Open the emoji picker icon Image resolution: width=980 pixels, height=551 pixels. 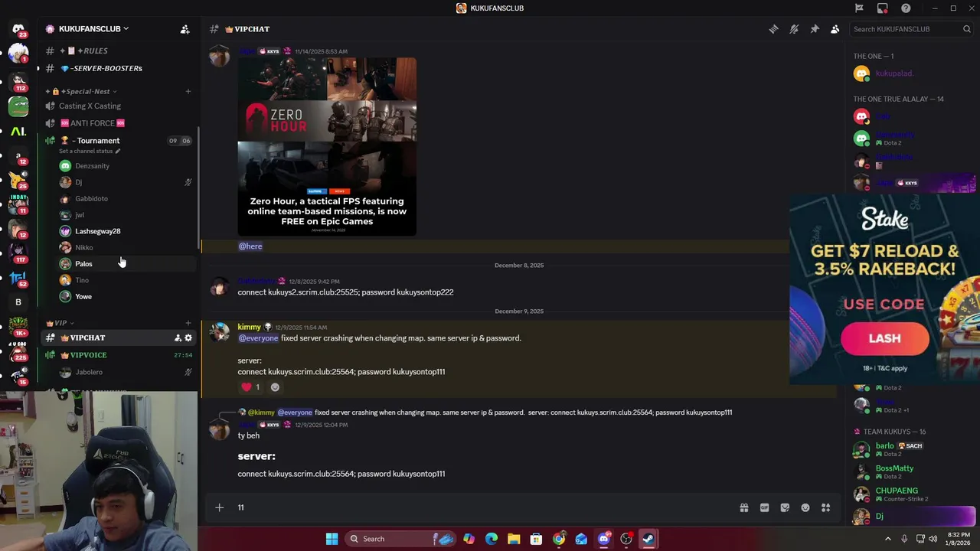coord(805,507)
